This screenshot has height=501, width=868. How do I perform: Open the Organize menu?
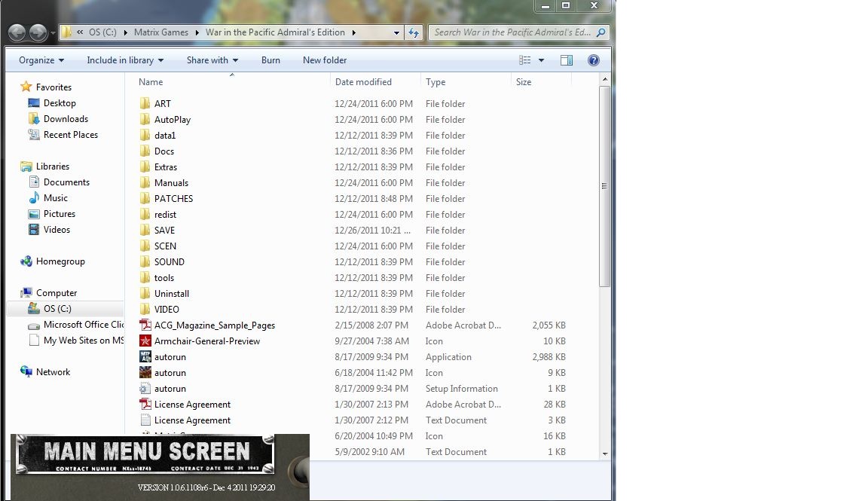coord(41,60)
